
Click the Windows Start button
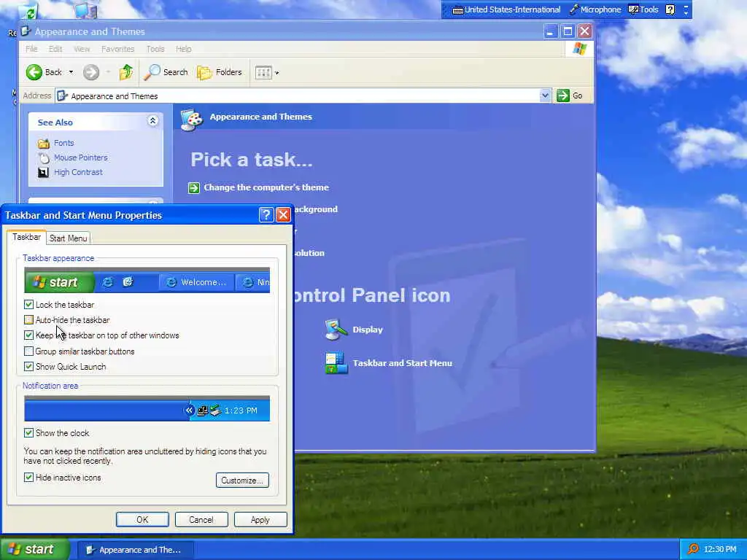pos(34,550)
